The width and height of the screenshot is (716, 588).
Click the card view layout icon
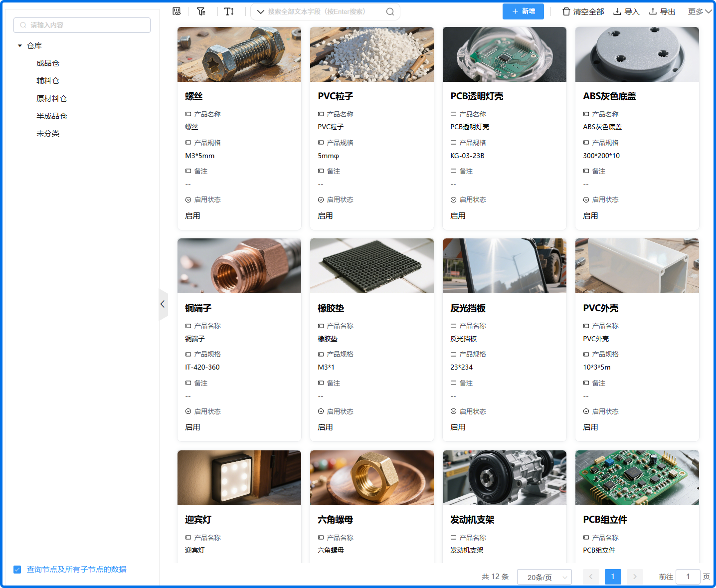tap(177, 11)
